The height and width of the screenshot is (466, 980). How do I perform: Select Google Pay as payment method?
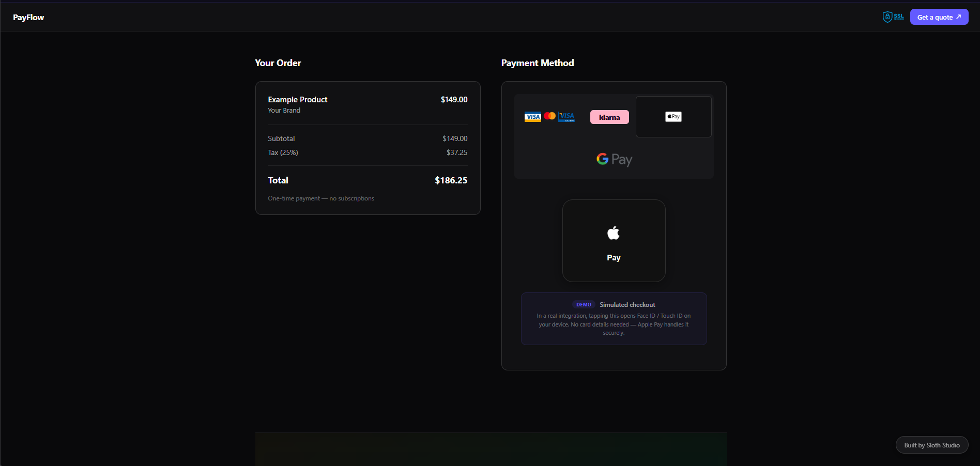point(614,159)
